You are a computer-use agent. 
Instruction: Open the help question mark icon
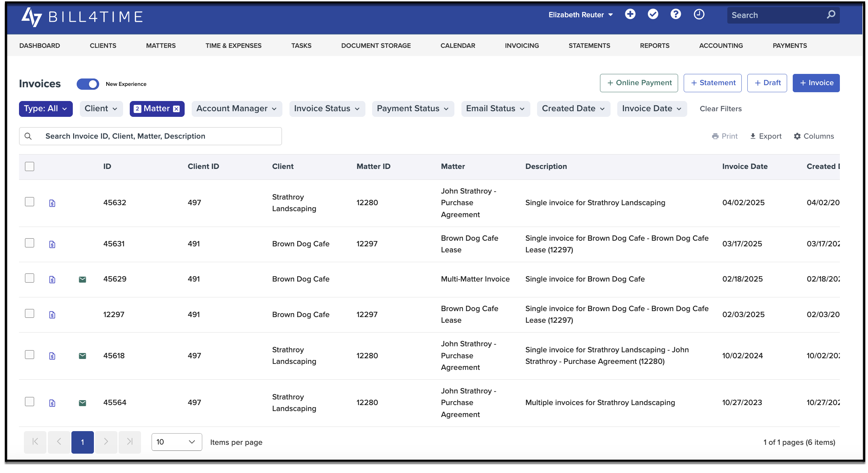click(x=676, y=14)
